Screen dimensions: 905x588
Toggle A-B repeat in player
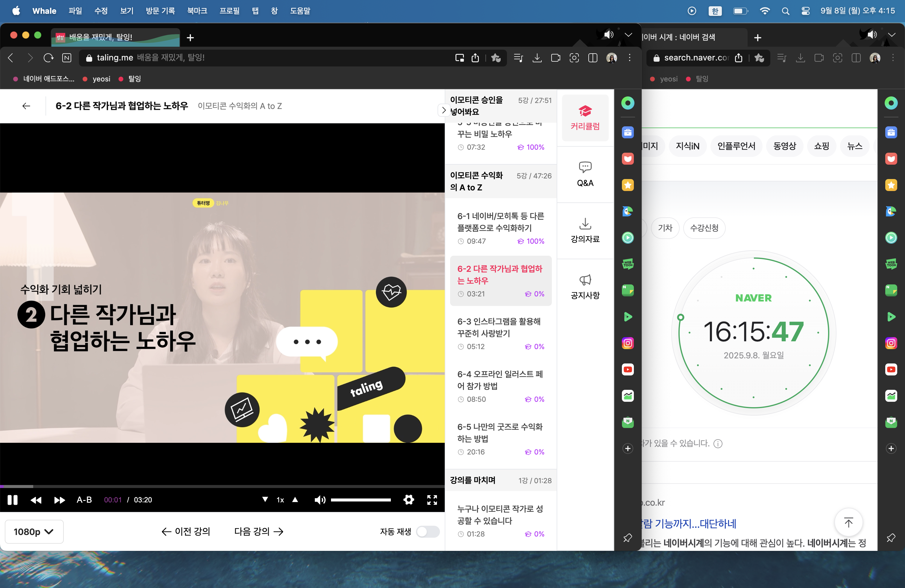coord(84,500)
